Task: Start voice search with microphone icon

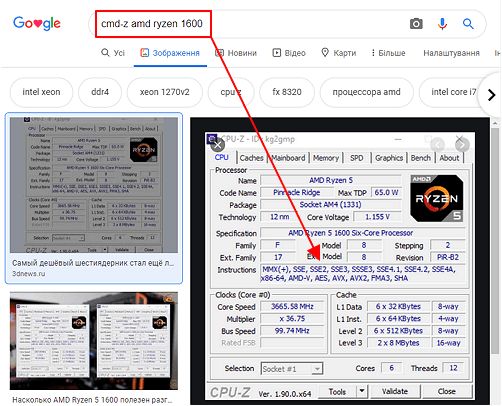Action: coord(442,24)
